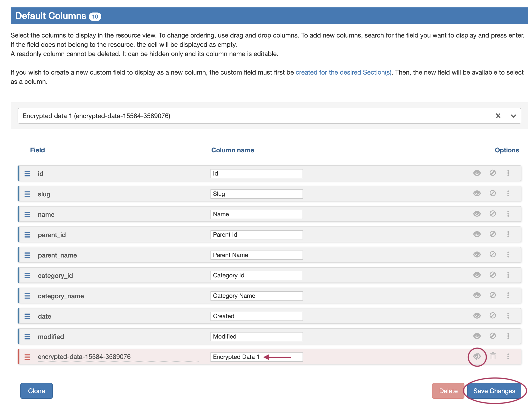The image size is (532, 408).
Task: Click the trash icon on the encrypted-data row
Action: pos(493,356)
